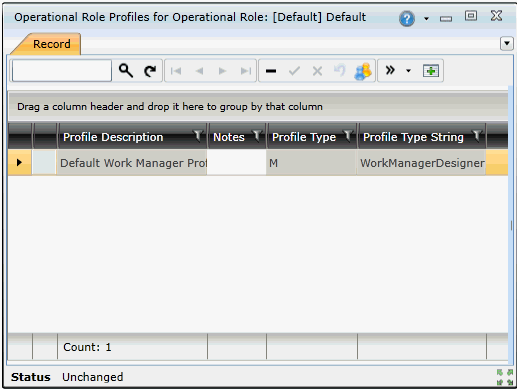
Task: Open the dropdown arrow next to double chevron
Action: tap(408, 71)
